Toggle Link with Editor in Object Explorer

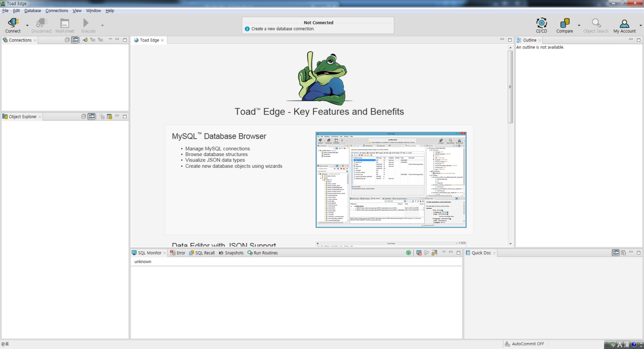tap(92, 116)
